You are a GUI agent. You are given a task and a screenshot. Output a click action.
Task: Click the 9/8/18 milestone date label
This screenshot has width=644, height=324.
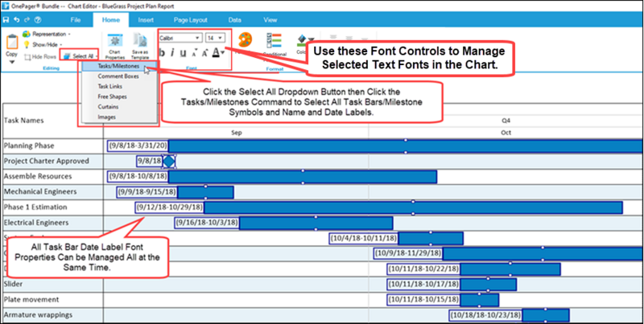click(150, 161)
